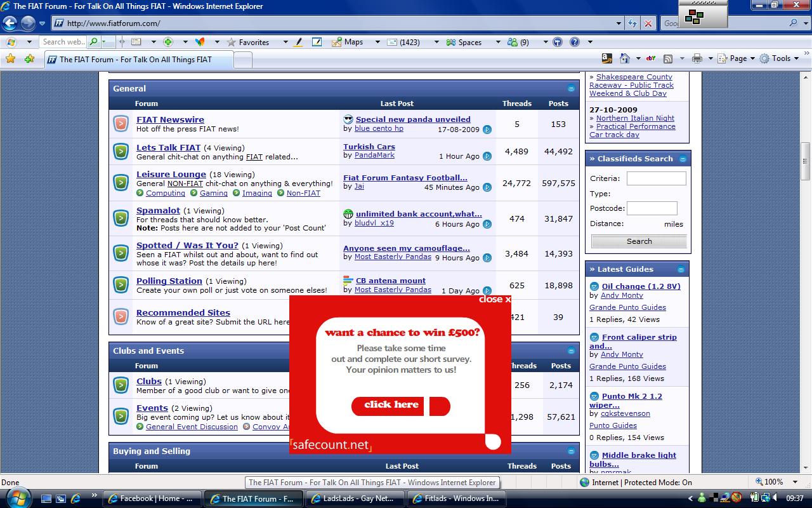Open the Amazon toolbar icon
Image resolution: width=812 pixels, height=508 pixels.
tap(606, 58)
